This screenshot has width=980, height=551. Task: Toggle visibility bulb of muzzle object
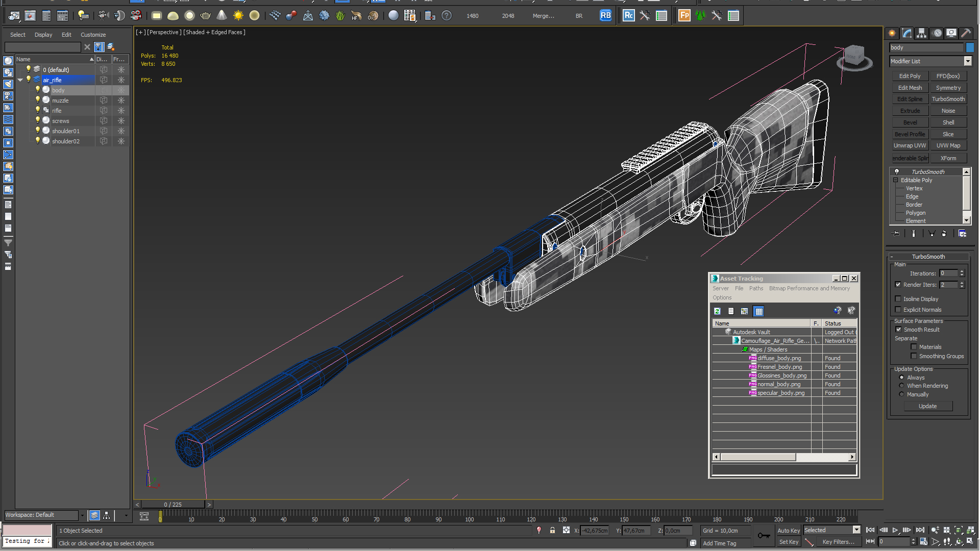[37, 100]
